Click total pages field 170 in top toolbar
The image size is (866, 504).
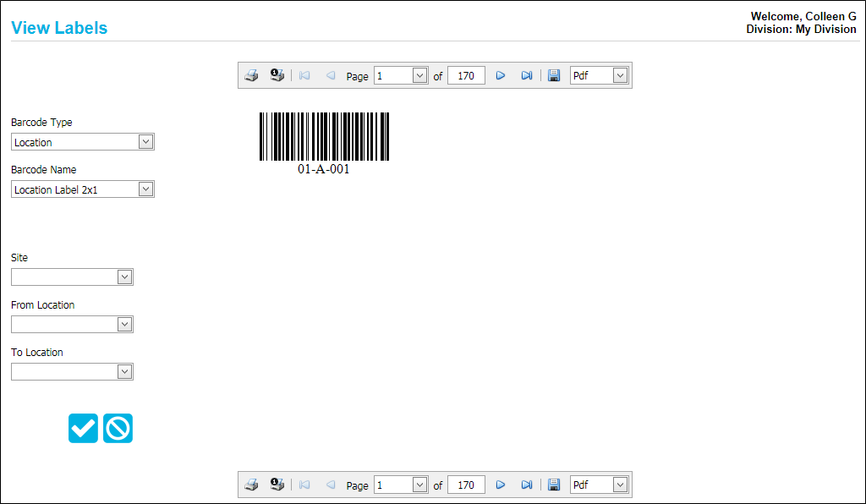coord(466,75)
